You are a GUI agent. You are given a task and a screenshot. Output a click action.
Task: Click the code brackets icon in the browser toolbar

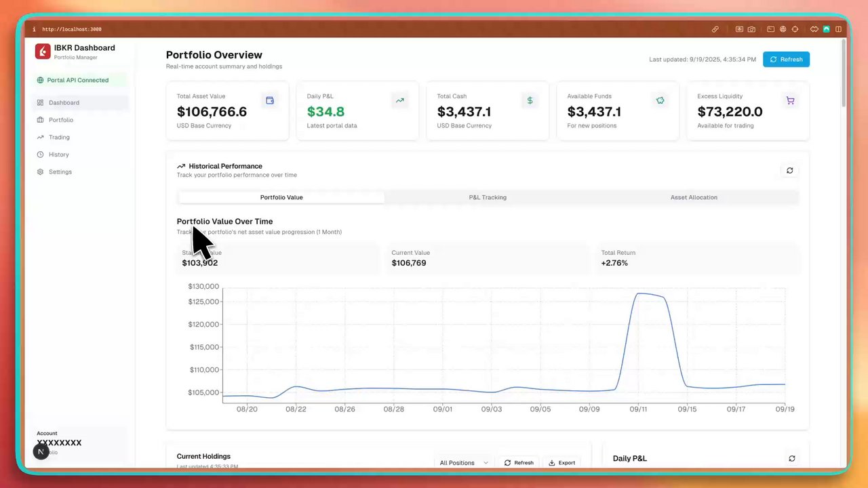pos(814,29)
